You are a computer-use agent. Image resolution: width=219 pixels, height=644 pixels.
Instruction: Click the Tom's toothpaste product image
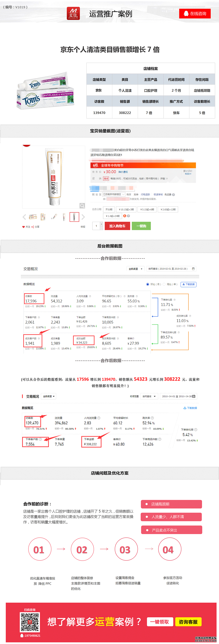coord(45,91)
